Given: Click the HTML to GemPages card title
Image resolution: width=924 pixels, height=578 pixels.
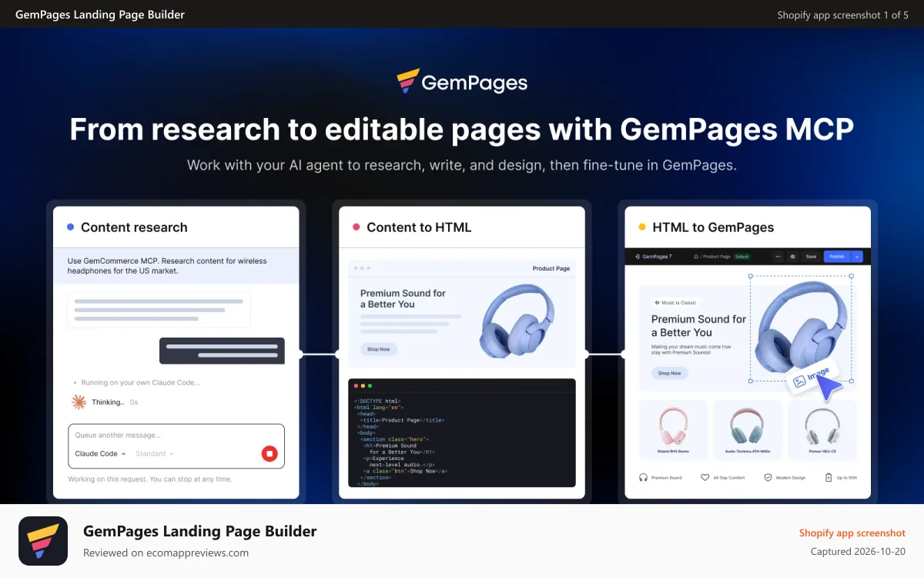Looking at the screenshot, I should [713, 227].
